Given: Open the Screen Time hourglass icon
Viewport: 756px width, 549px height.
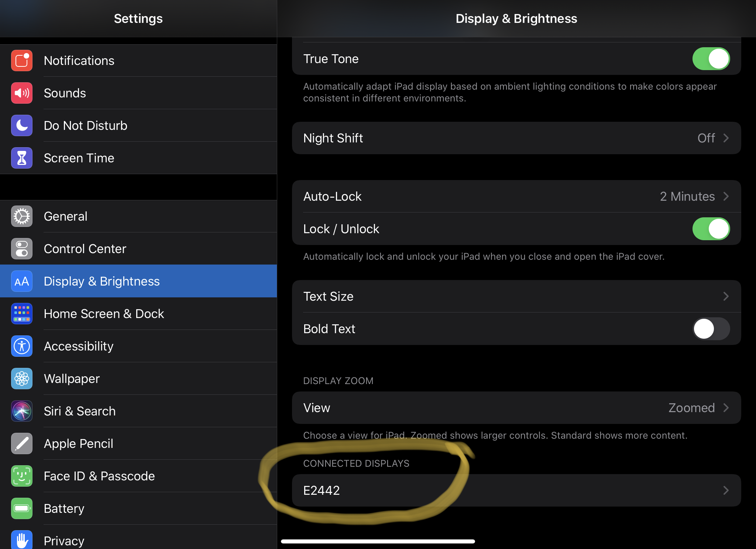Looking at the screenshot, I should (22, 158).
